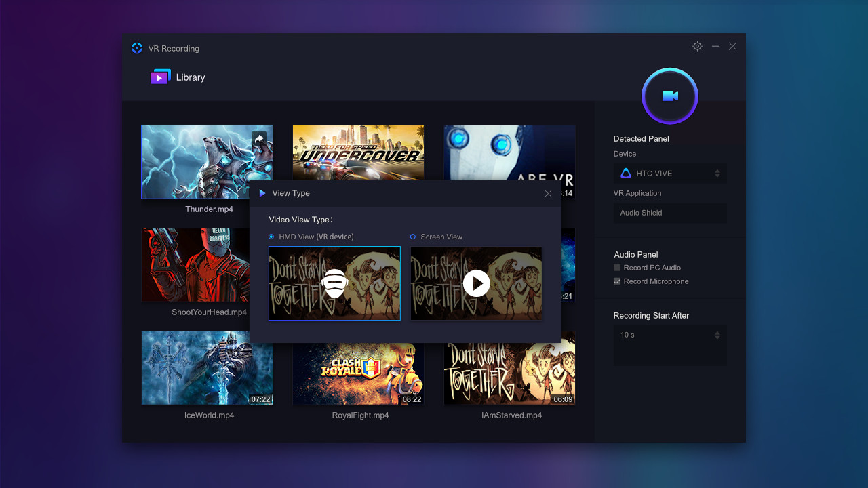868x488 pixels.
Task: Select the HMD View radio option
Action: click(272, 236)
